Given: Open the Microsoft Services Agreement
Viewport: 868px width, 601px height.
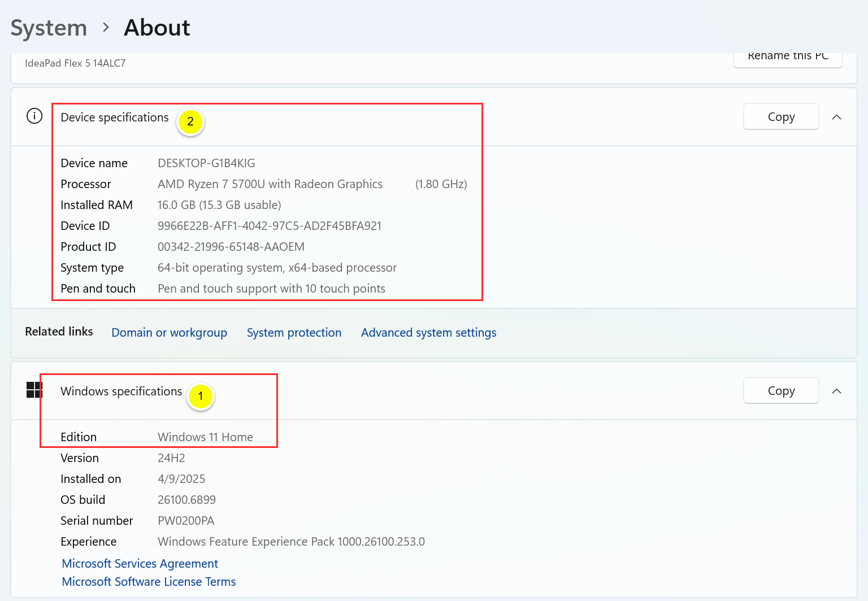Looking at the screenshot, I should pos(139,563).
